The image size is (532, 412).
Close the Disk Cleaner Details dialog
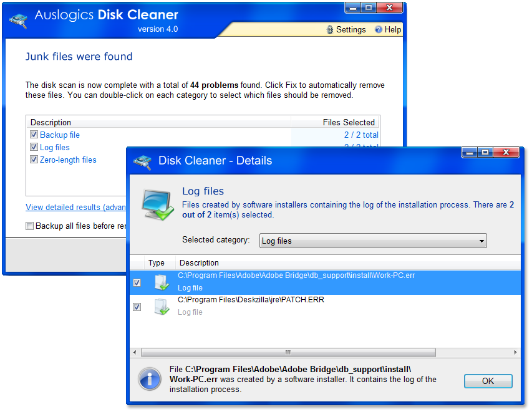click(506, 152)
